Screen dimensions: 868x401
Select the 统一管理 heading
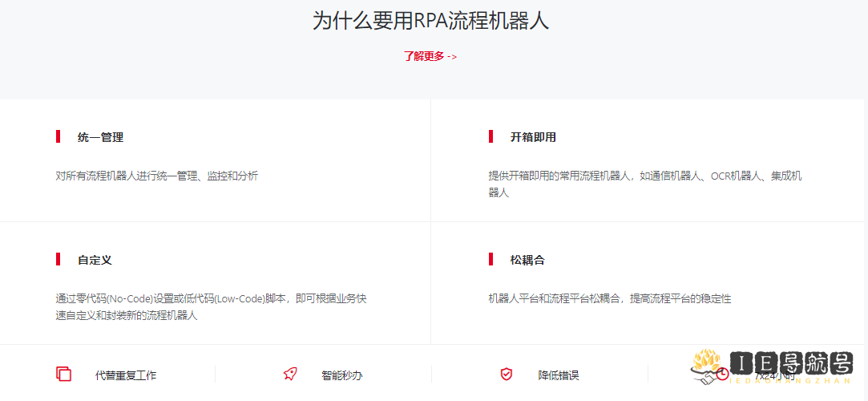point(100,137)
